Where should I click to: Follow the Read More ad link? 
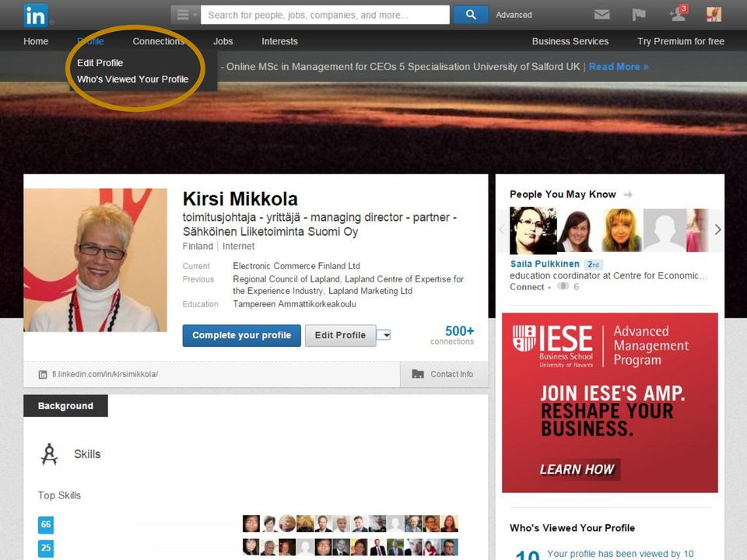[x=619, y=67]
